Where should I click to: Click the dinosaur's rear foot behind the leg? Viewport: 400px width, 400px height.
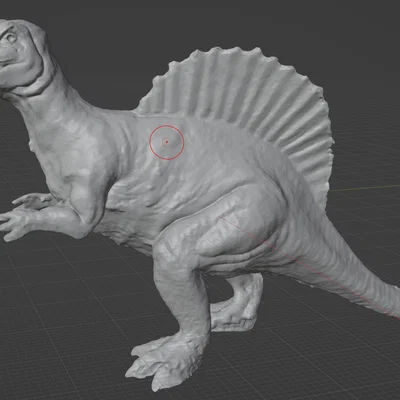[235, 312]
